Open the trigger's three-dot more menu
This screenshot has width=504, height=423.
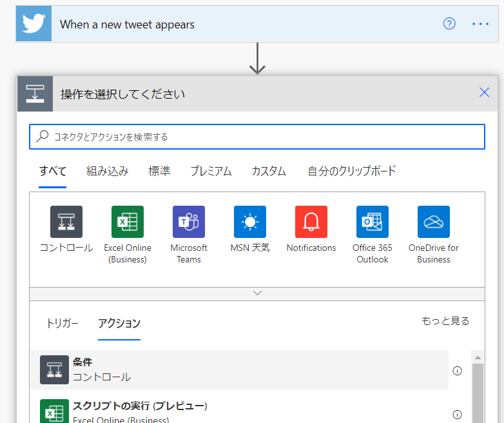pos(480,24)
